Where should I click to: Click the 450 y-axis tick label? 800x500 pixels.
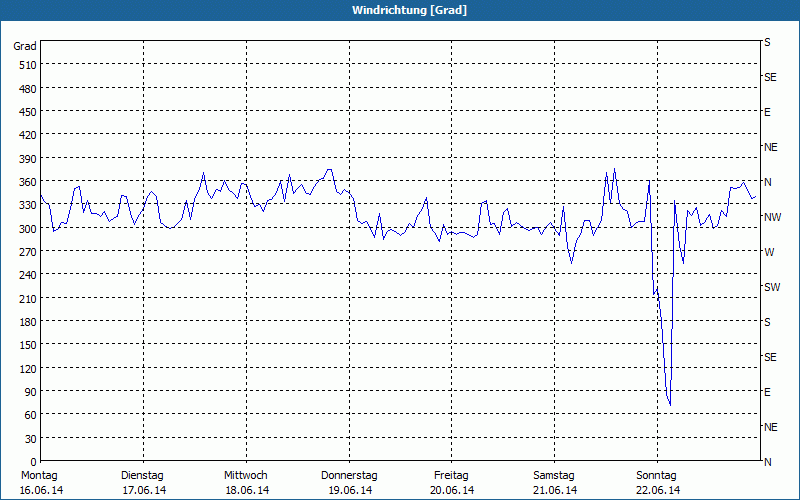tap(28, 112)
